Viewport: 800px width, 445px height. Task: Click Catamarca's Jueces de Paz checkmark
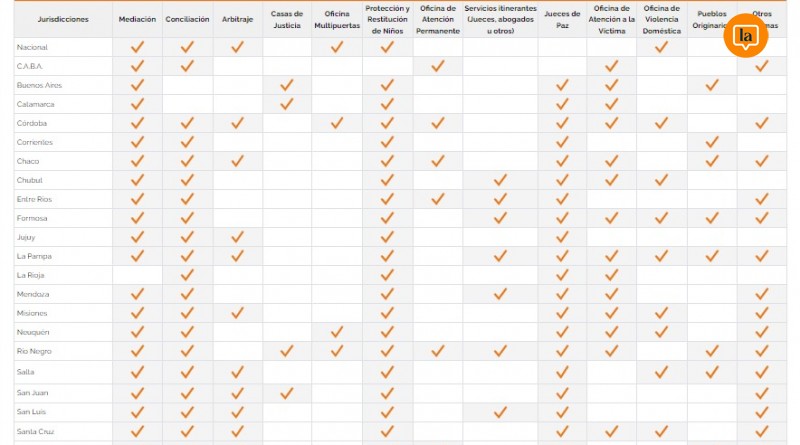(x=562, y=104)
